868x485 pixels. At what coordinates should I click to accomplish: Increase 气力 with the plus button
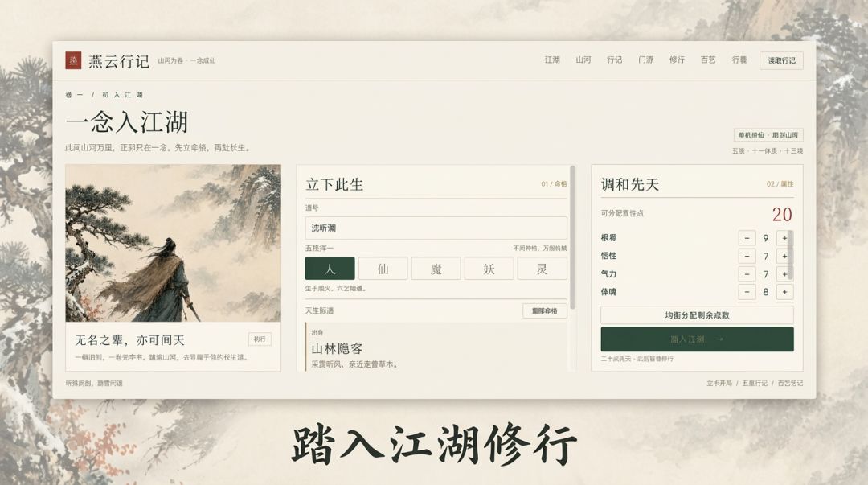[784, 273]
